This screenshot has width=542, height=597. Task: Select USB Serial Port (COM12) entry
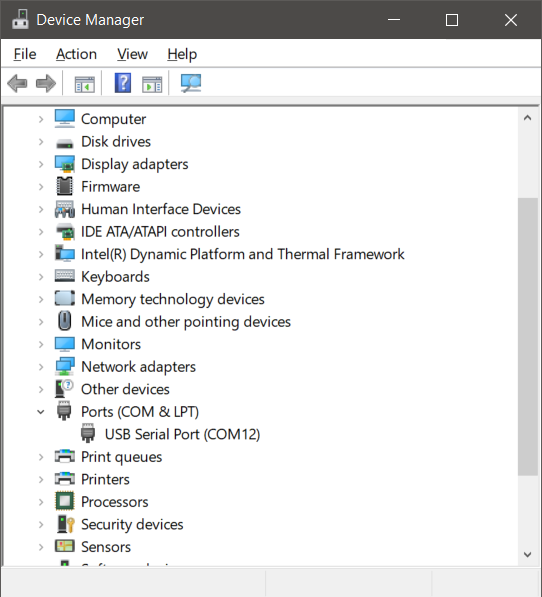pos(182,434)
